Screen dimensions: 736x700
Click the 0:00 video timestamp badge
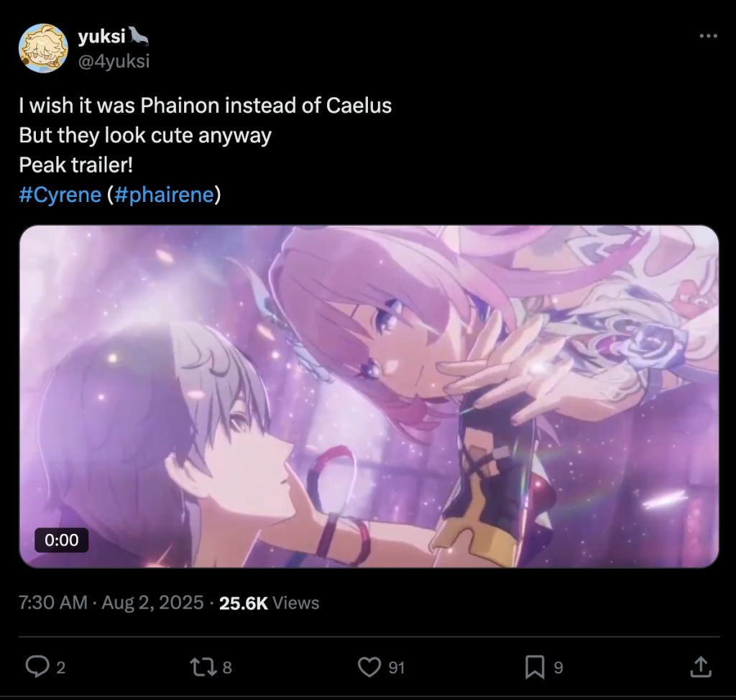point(62,540)
